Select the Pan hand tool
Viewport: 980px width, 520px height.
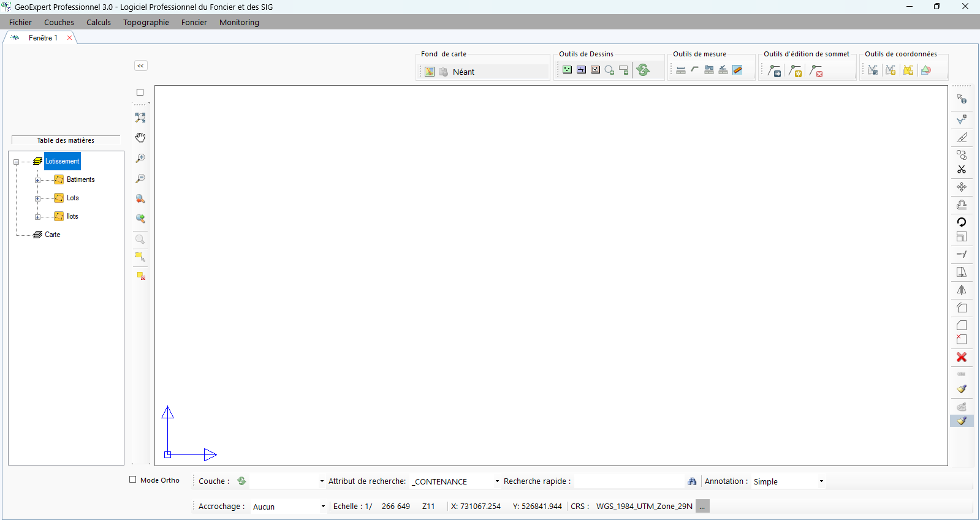pyautogui.click(x=140, y=138)
